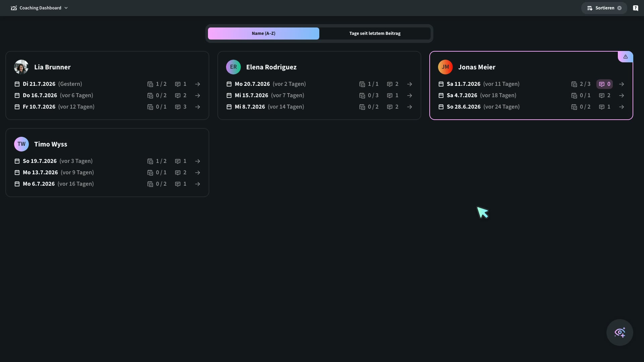Click the 0 / 3 task count on Mi 15.7.2026

click(x=373, y=96)
